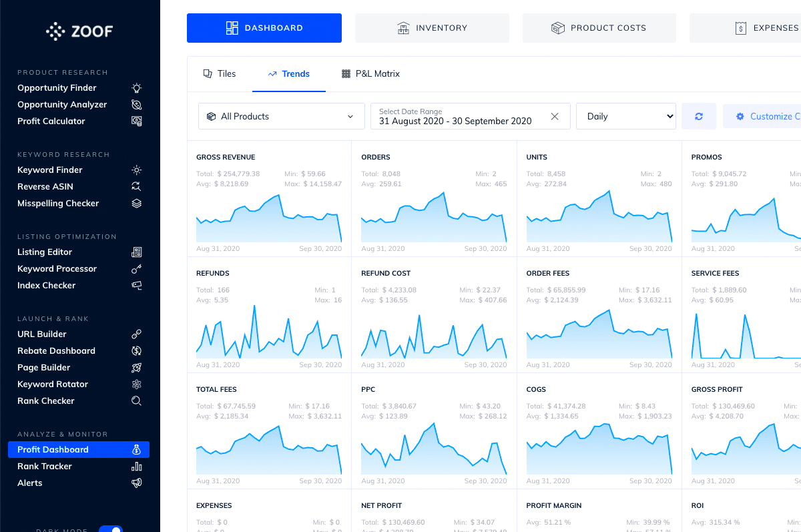Switch to the P&L Matrix tab

tap(370, 74)
